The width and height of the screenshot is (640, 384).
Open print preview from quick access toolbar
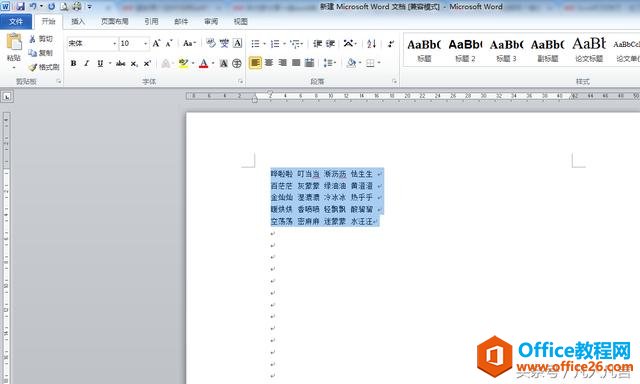[x=64, y=7]
